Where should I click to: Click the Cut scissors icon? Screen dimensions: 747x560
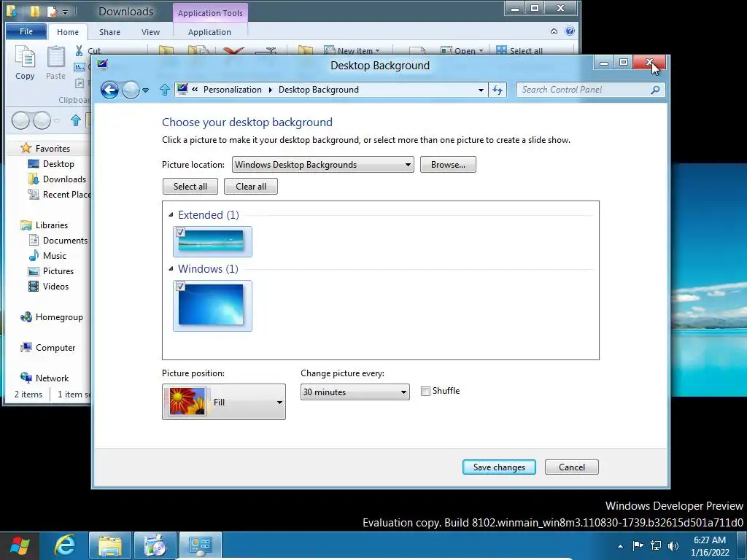(79, 50)
